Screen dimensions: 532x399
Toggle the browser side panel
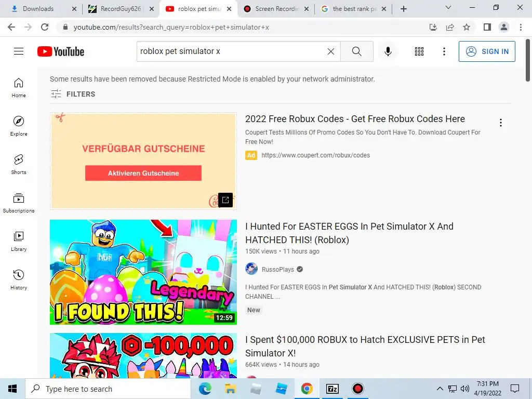pyautogui.click(x=487, y=27)
